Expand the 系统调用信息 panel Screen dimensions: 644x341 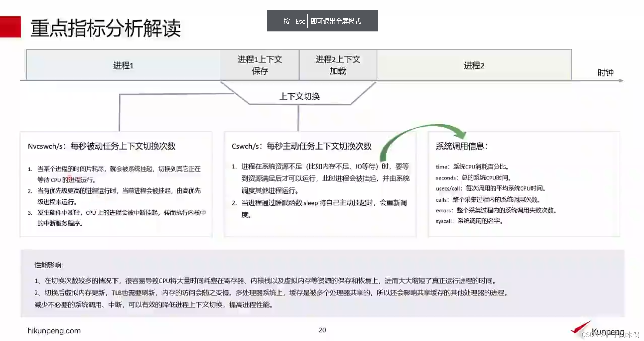[523, 184]
